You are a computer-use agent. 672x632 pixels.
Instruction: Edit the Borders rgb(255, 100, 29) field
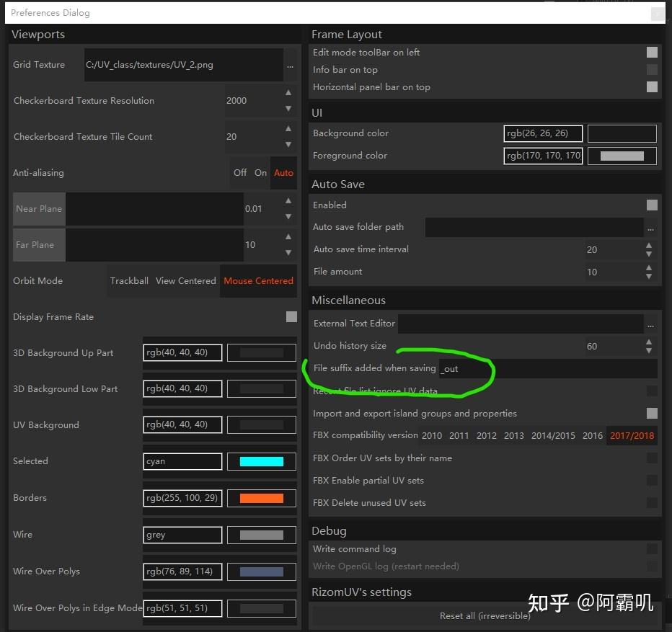coord(182,498)
